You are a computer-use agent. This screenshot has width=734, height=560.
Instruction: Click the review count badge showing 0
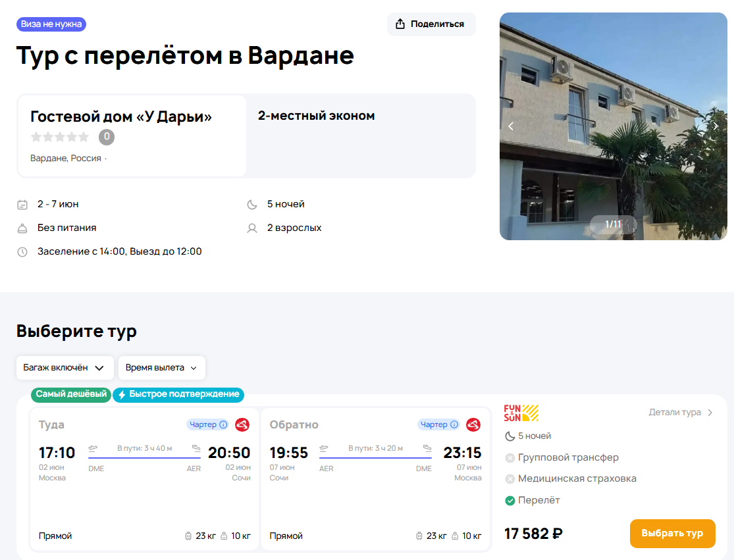107,137
